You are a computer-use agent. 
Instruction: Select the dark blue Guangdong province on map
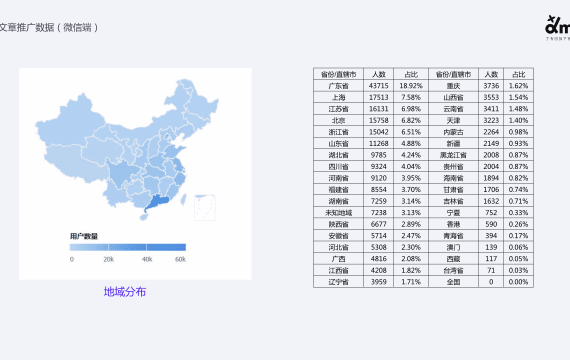[158, 202]
